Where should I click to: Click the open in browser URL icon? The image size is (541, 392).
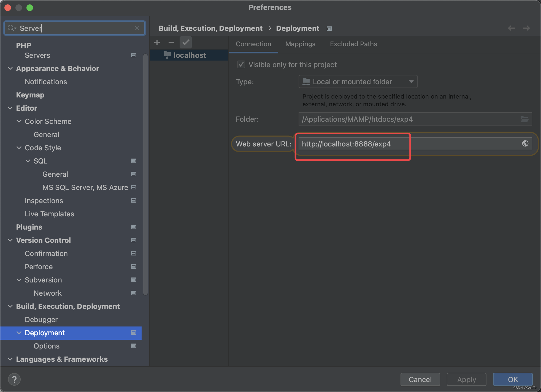coord(525,143)
